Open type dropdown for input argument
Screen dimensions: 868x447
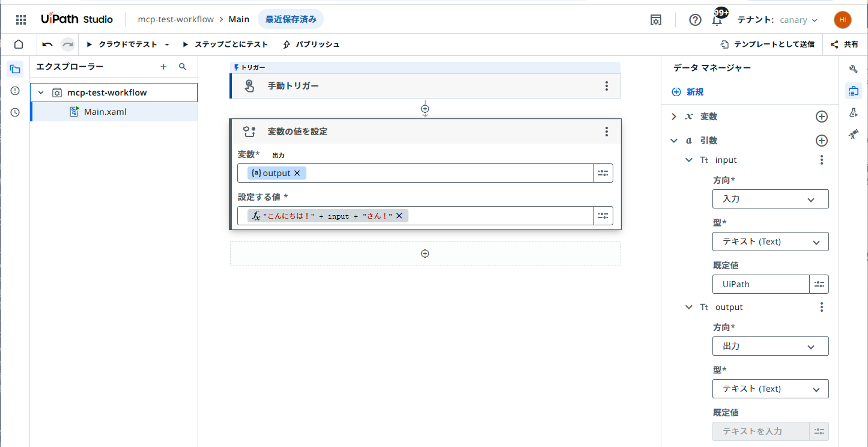tap(771, 242)
